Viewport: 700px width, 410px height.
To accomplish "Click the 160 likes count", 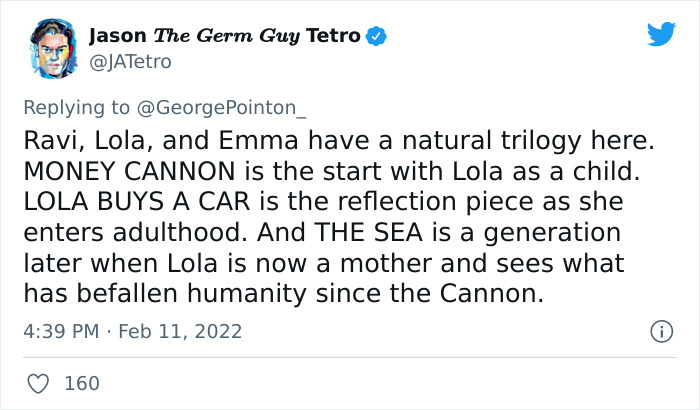I will click(80, 382).
